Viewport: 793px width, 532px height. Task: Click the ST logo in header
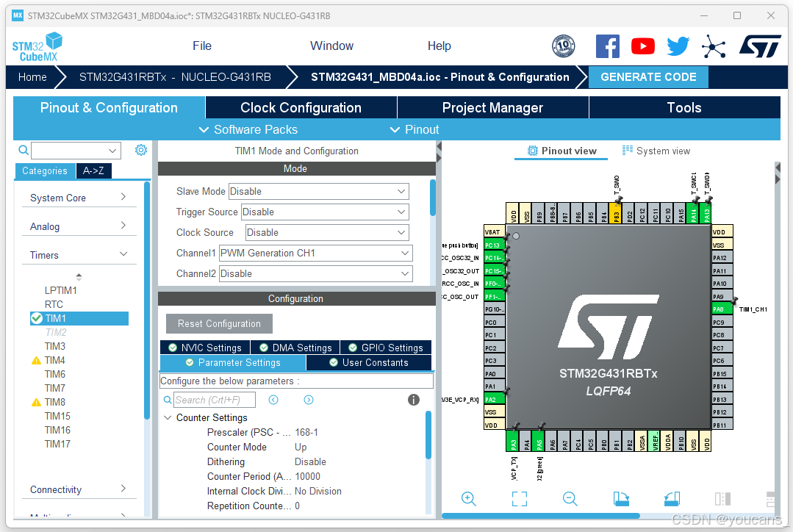[760, 46]
